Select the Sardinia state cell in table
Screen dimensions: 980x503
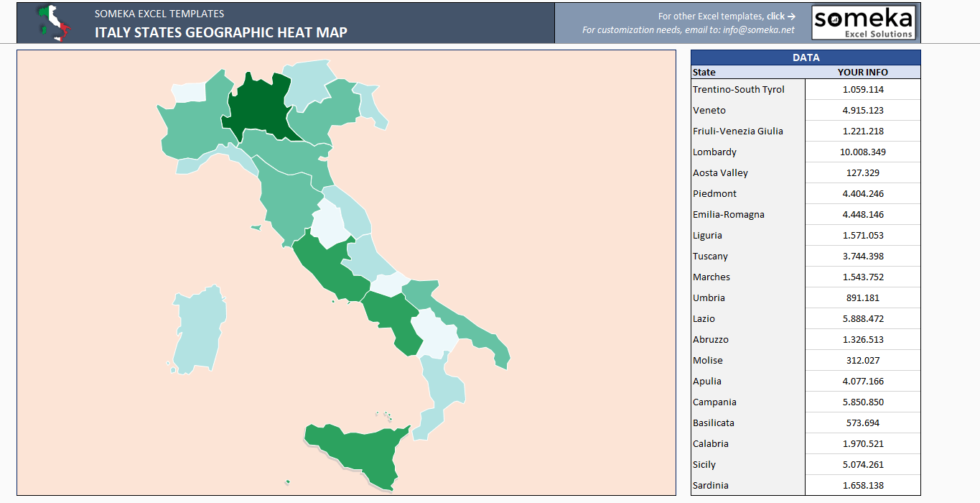point(748,485)
